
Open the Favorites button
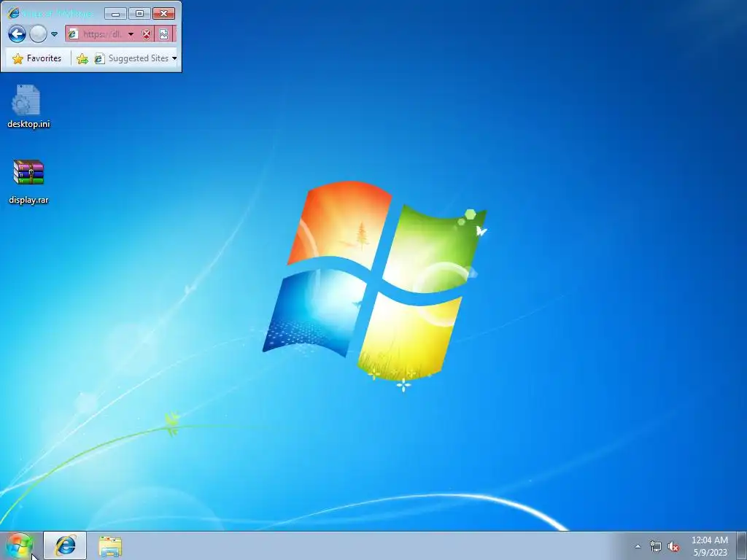(x=37, y=58)
